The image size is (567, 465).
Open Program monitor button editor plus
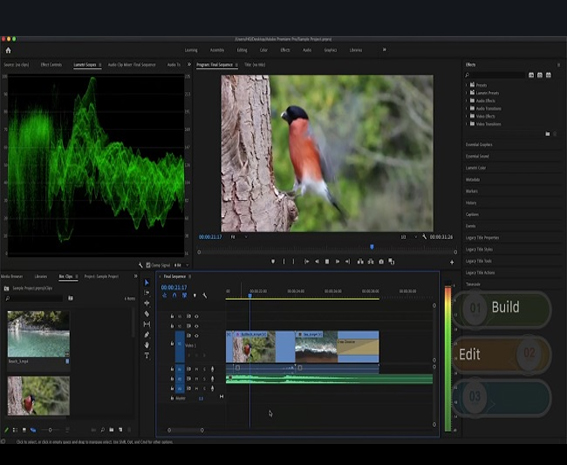coord(452,262)
